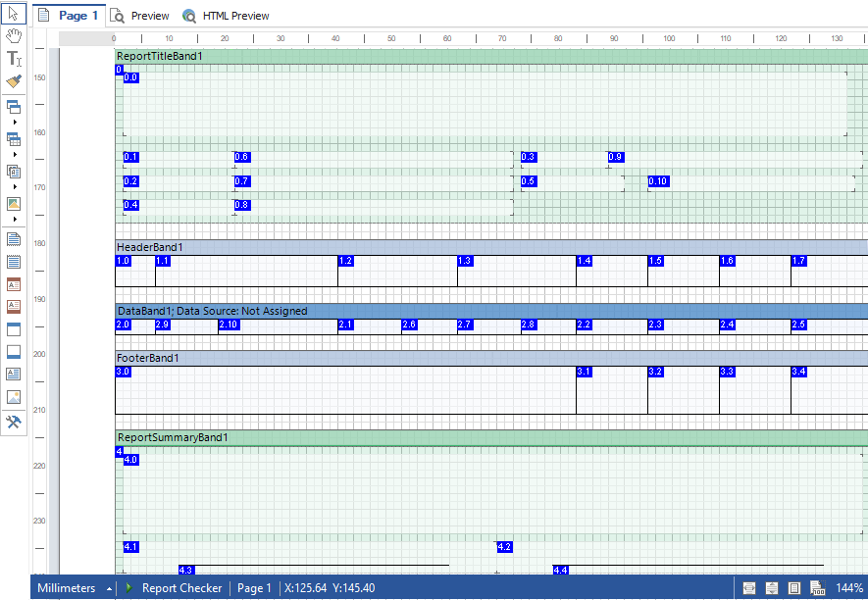Expand the Bands category arrow
This screenshot has width=868, height=600.
(14, 123)
